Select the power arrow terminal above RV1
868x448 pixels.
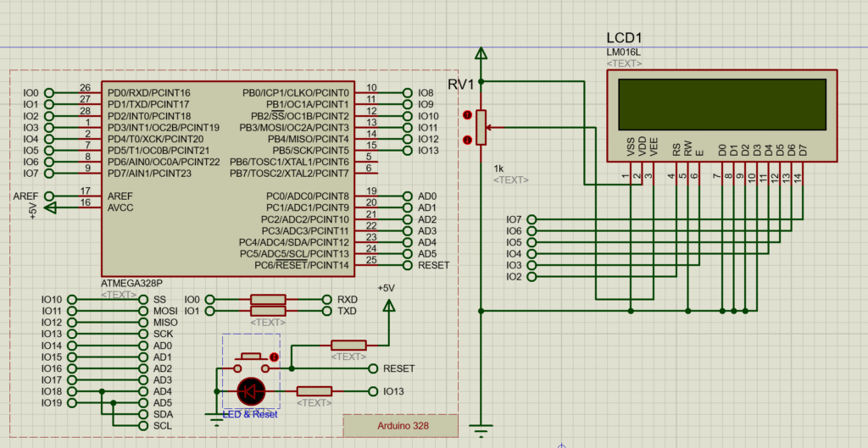pos(481,53)
